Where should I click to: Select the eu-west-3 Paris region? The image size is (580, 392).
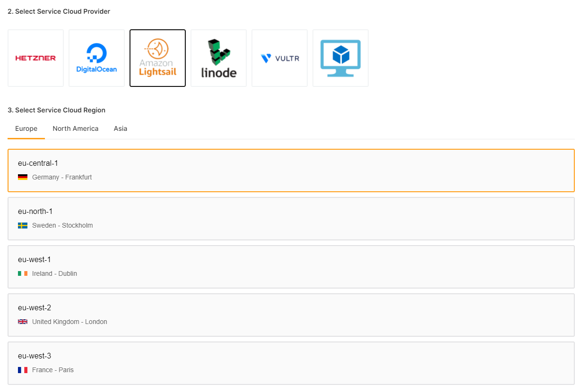pyautogui.click(x=291, y=363)
